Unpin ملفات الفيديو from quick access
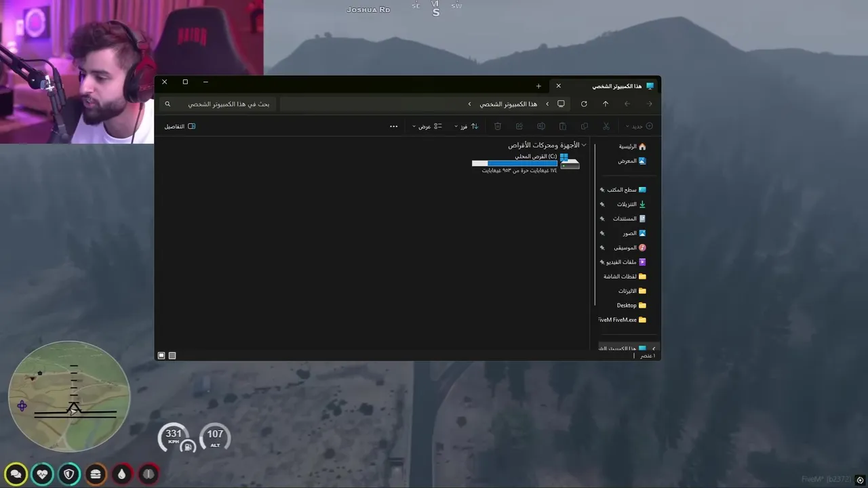 pyautogui.click(x=602, y=262)
